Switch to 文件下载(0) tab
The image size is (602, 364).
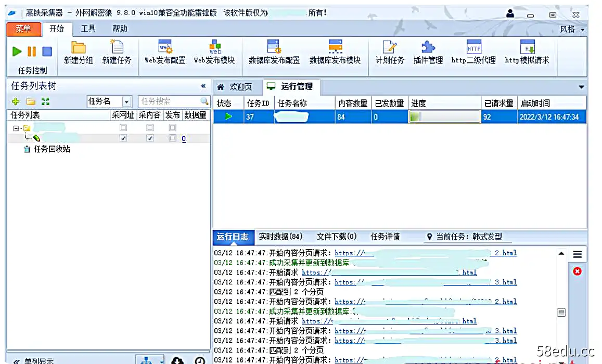pos(337,237)
